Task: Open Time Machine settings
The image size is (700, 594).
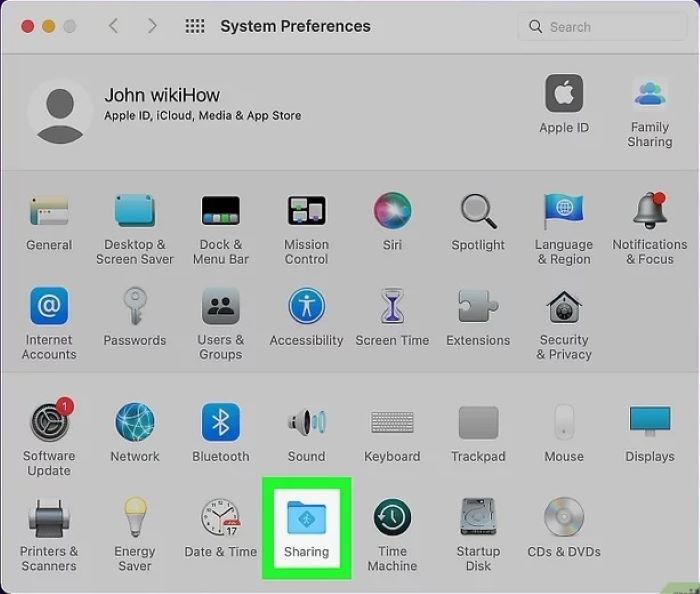Action: (392, 518)
